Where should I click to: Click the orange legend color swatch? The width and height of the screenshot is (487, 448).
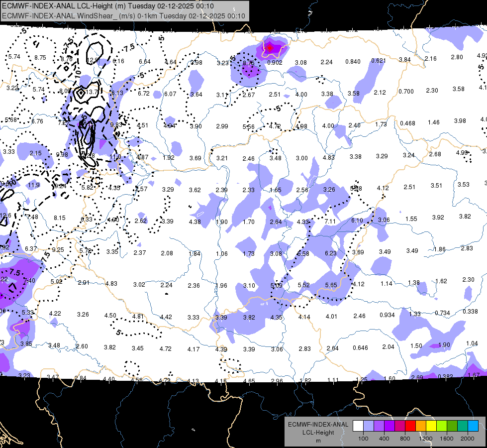[x=421, y=426]
